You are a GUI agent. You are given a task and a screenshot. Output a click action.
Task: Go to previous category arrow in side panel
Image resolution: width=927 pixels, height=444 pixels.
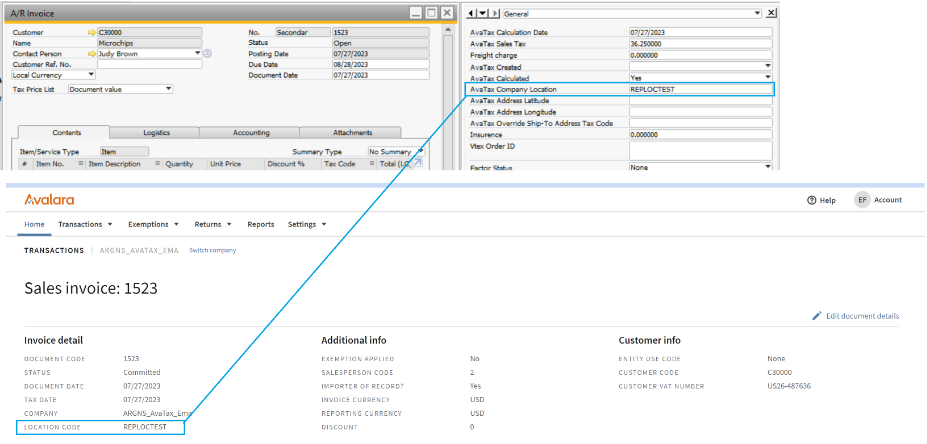click(472, 14)
